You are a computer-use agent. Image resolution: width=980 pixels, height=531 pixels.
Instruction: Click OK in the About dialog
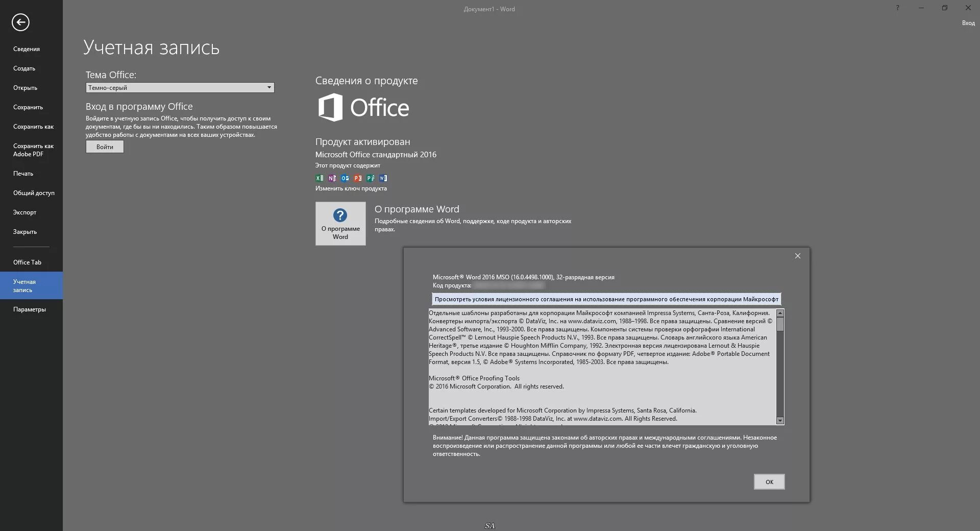(x=769, y=482)
